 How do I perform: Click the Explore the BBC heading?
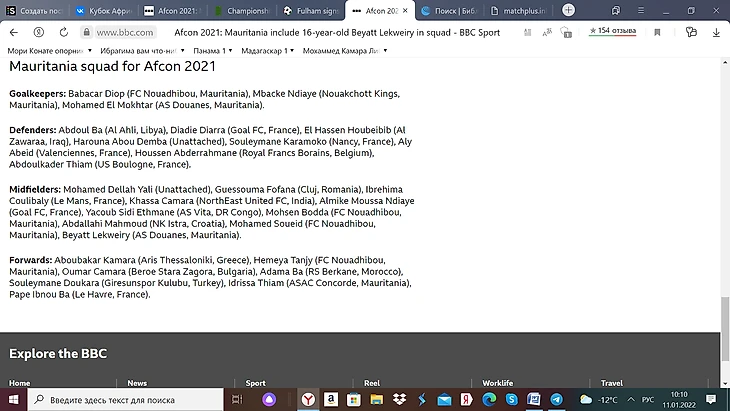click(x=58, y=353)
